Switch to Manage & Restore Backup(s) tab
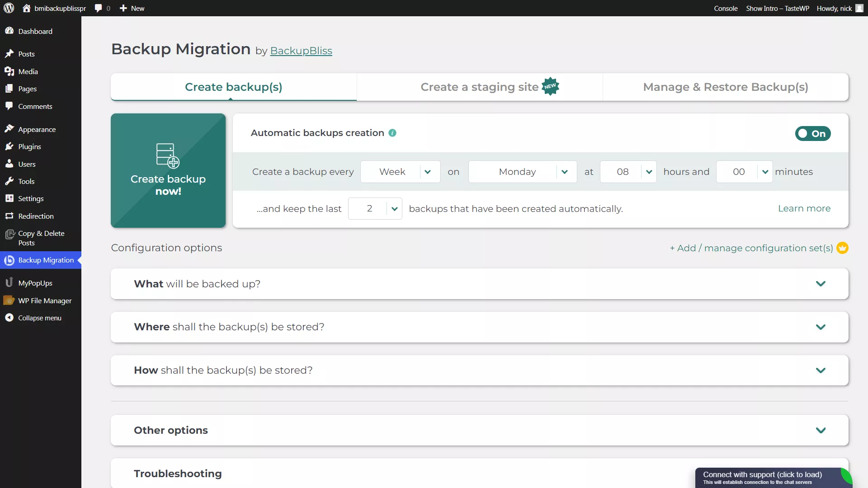The image size is (868, 488). [725, 87]
